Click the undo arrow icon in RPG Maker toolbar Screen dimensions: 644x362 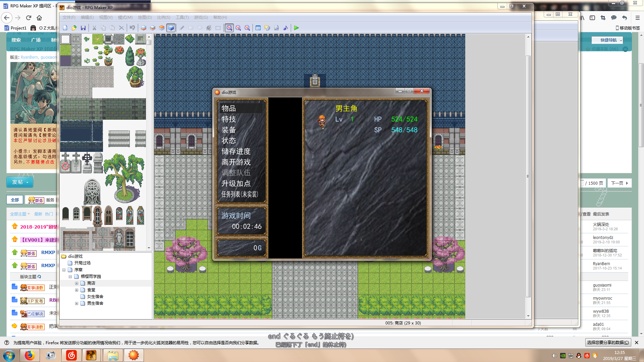132,28
